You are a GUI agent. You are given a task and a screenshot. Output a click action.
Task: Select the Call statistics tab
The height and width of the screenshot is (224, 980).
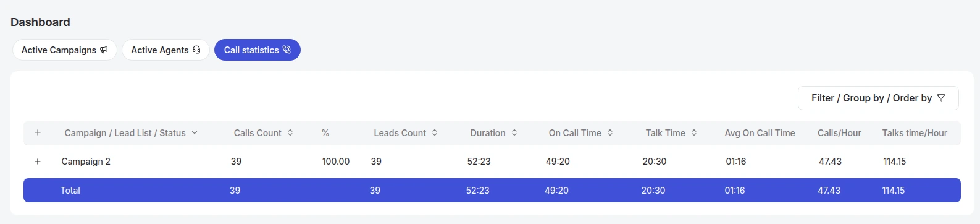[x=258, y=50]
